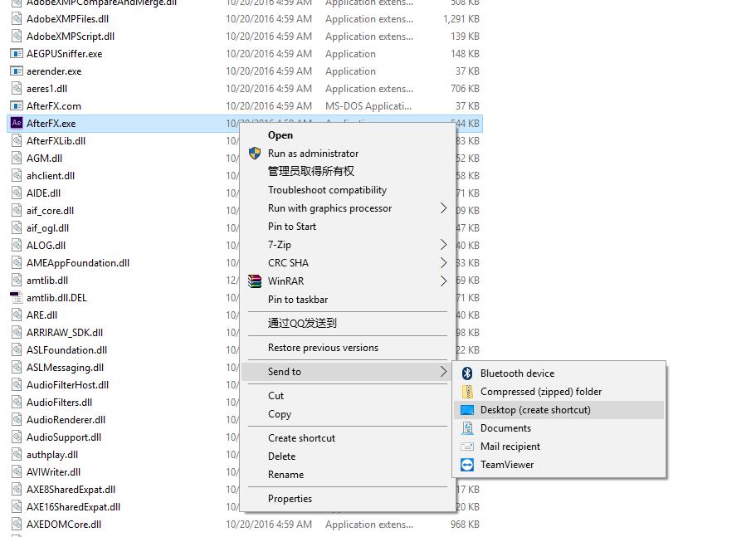Click the AEGPUSniffer.exe file icon
Screen dimensions: 756x537
pyautogui.click(x=17, y=53)
